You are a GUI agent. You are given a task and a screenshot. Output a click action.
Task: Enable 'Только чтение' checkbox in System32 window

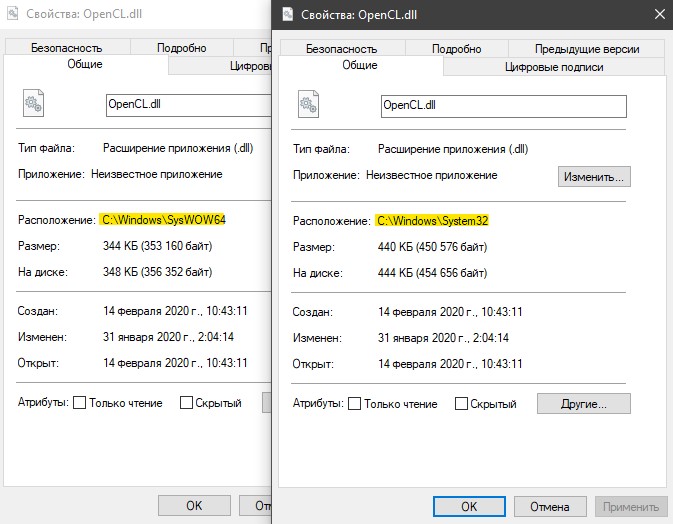[354, 403]
